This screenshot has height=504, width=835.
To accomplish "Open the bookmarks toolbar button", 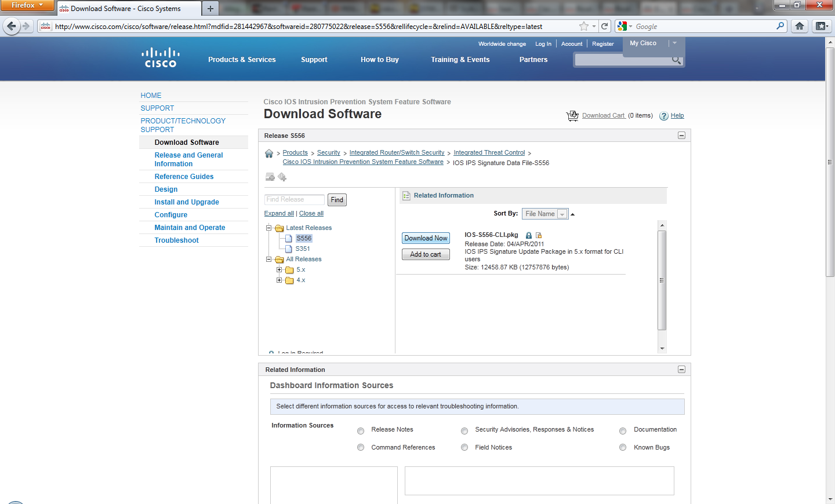I will (x=821, y=26).
